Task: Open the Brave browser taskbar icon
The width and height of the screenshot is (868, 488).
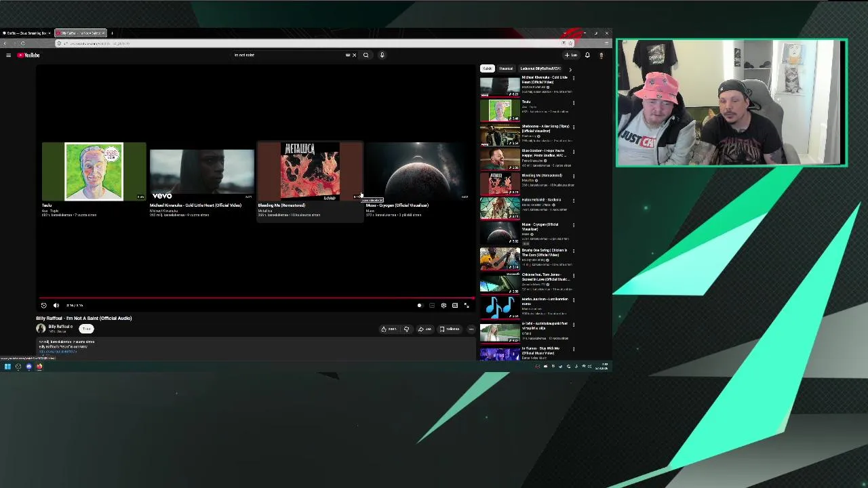Action: tap(39, 367)
